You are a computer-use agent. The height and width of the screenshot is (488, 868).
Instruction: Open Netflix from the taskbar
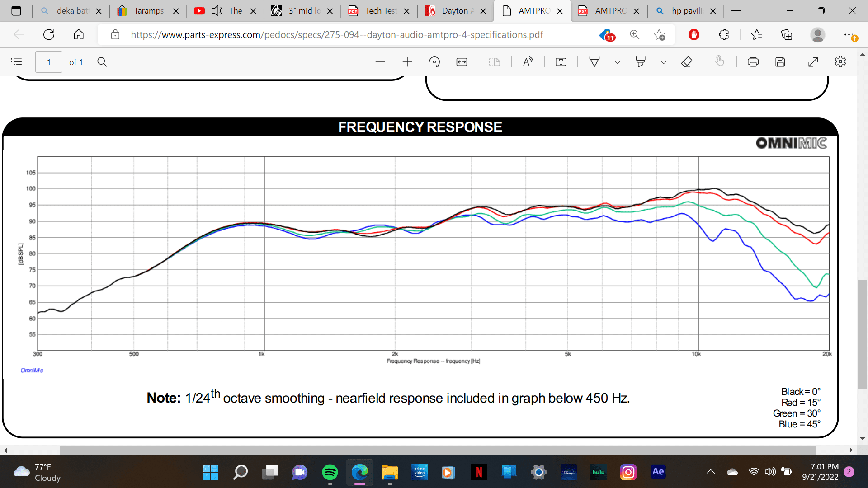coord(479,472)
